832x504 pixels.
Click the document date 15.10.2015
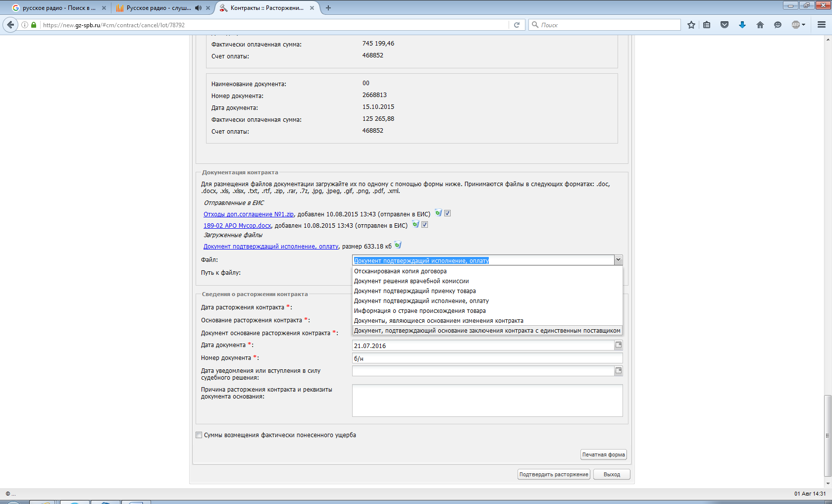pyautogui.click(x=378, y=107)
